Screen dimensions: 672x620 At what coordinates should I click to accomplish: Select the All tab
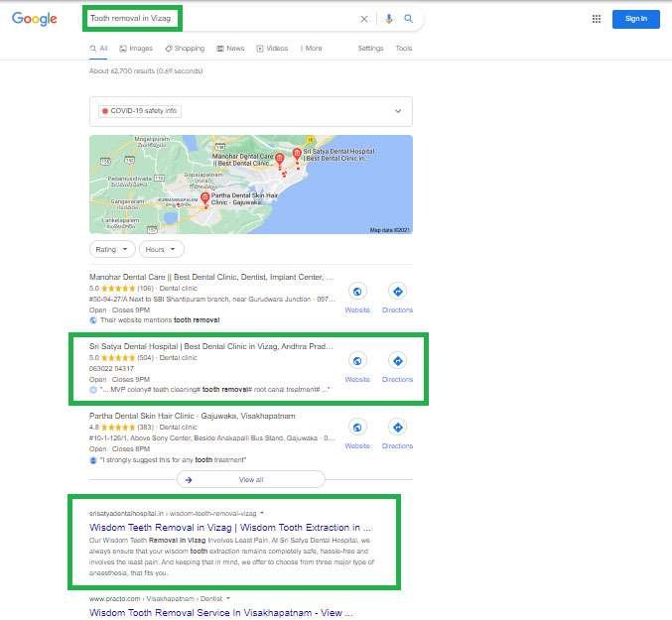[98, 49]
